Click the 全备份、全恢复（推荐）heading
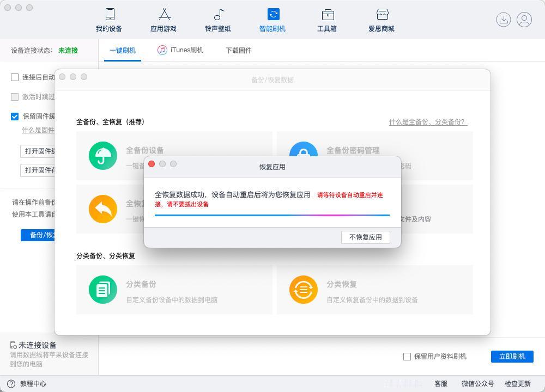This screenshot has width=545, height=392. pos(111,122)
